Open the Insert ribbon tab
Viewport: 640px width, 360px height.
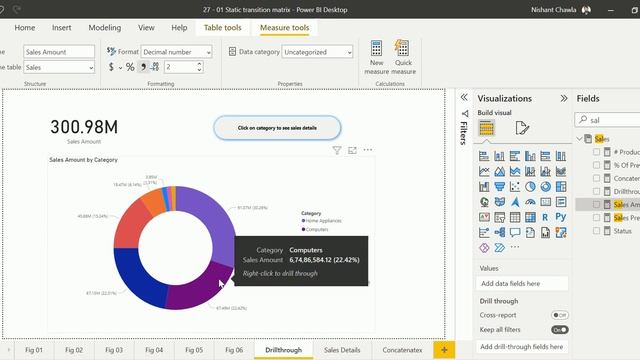(62, 28)
